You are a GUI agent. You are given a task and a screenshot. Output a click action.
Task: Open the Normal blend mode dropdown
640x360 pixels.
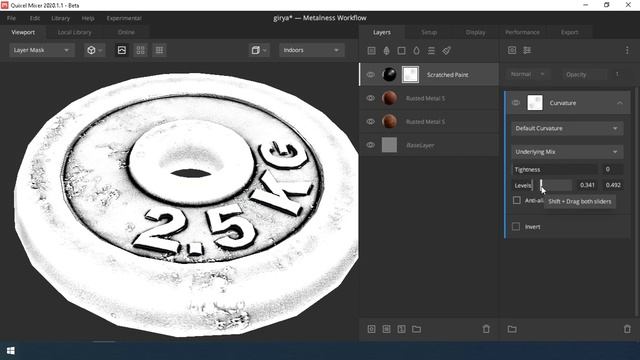(528, 74)
